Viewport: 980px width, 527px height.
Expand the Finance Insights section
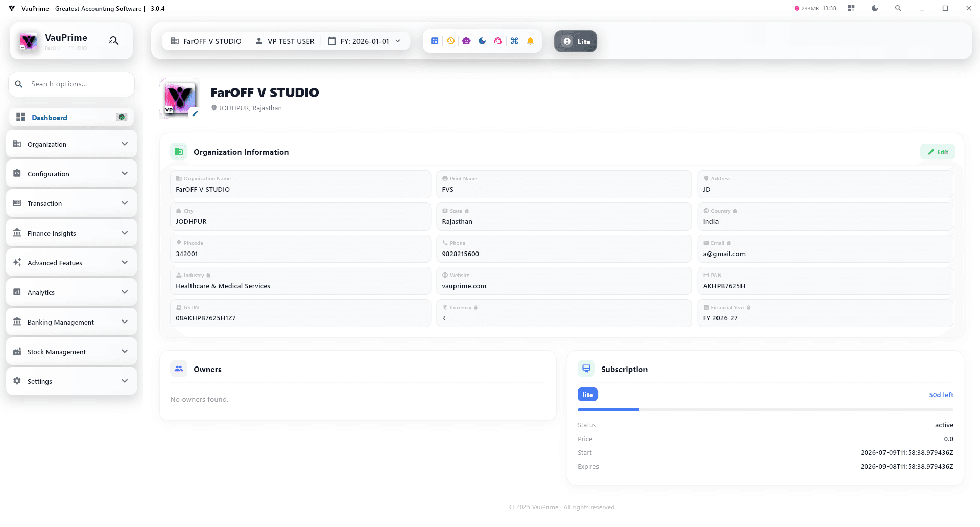tap(71, 233)
